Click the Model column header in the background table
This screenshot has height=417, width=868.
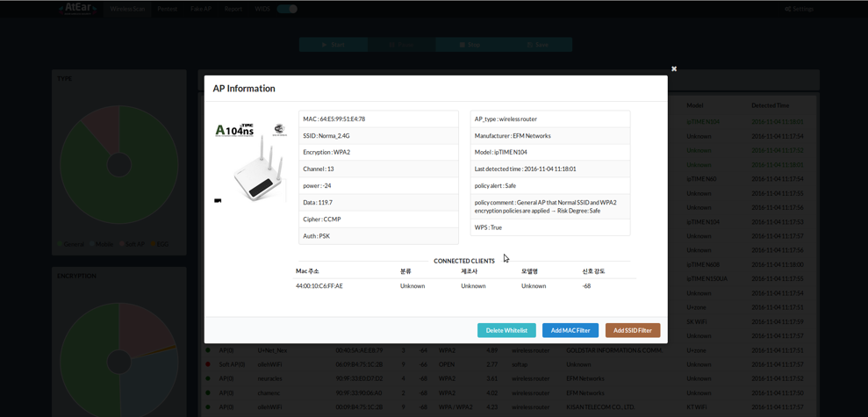(695, 105)
